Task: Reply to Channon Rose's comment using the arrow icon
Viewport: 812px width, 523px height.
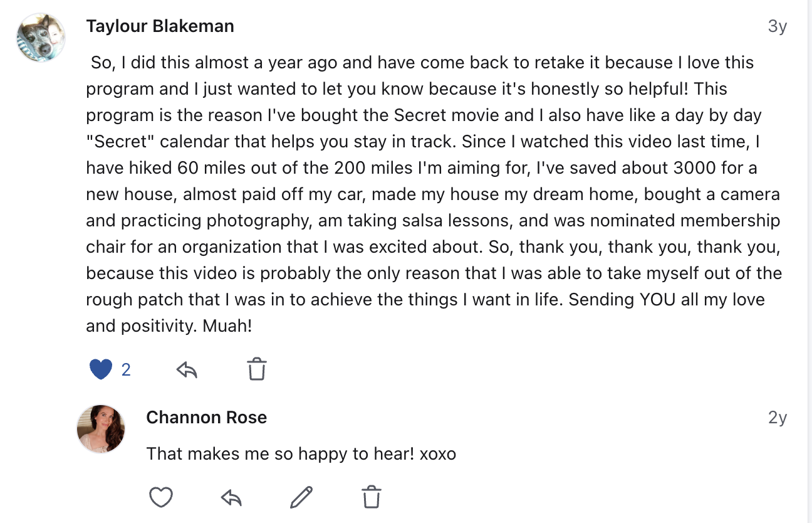Action: click(232, 498)
